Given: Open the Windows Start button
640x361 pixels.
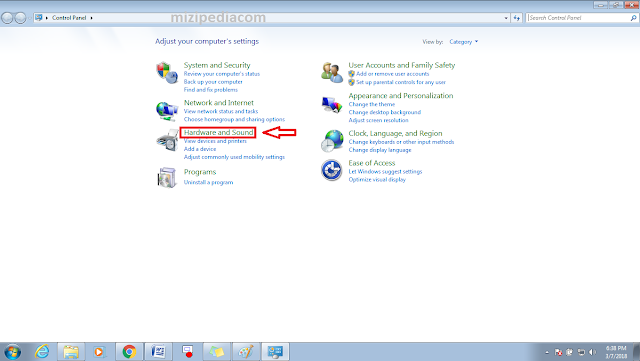Looking at the screenshot, I should click(13, 352).
